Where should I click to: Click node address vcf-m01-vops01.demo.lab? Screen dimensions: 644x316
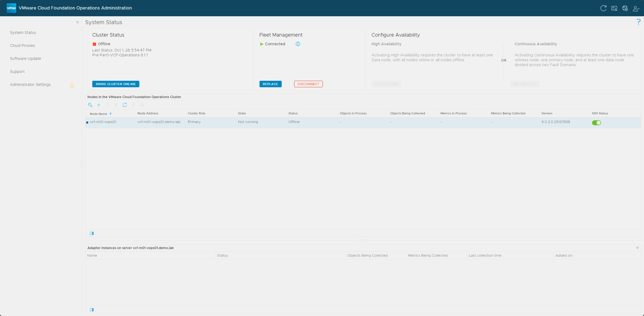[x=159, y=122]
